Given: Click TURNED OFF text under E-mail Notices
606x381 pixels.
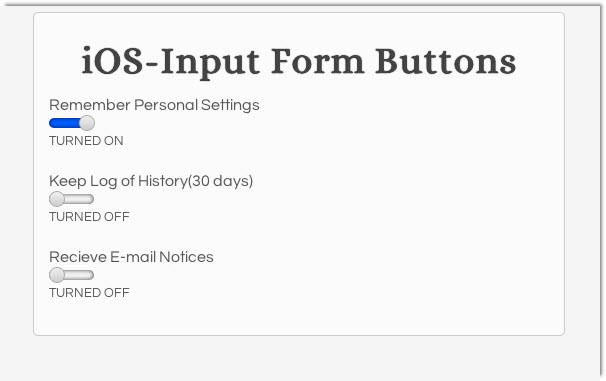Looking at the screenshot, I should click(x=89, y=293).
